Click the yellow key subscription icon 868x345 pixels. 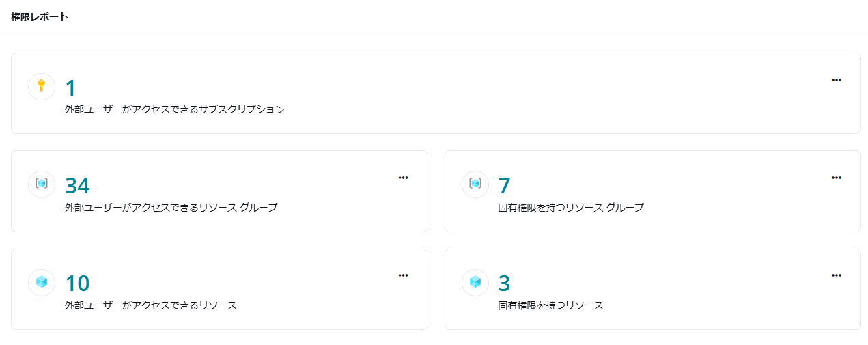(42, 87)
